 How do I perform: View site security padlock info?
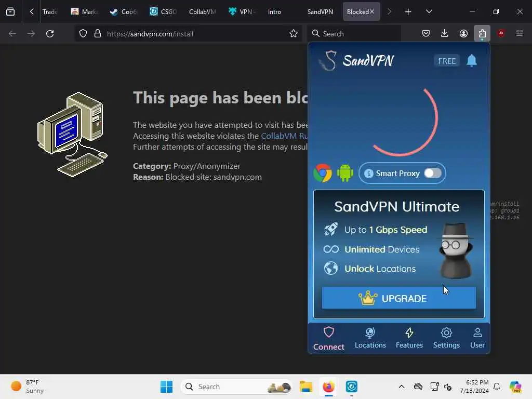tap(98, 34)
